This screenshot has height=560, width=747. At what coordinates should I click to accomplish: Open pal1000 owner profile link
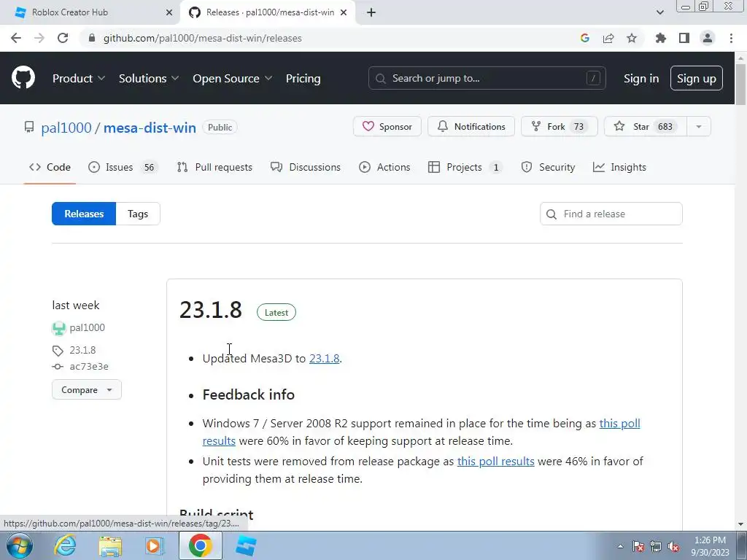tap(66, 128)
